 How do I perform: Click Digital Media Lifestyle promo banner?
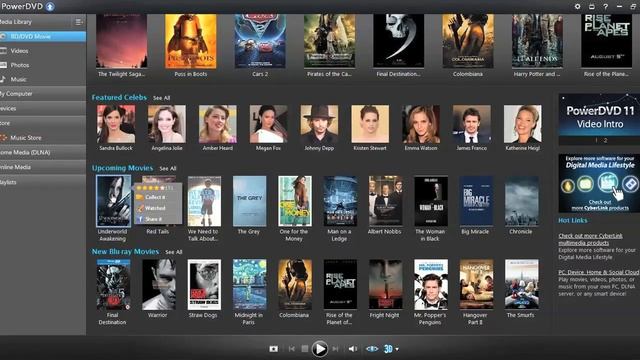pos(599,183)
